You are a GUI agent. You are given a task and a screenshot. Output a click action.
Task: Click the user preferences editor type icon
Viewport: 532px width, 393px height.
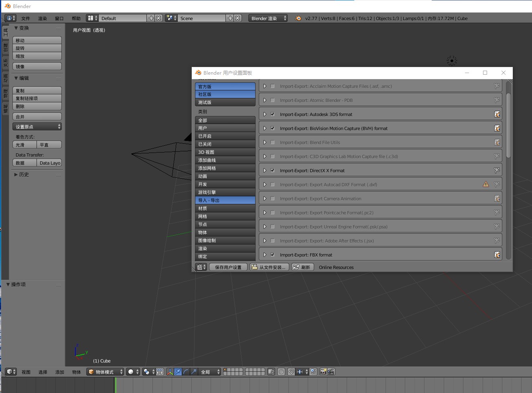pyautogui.click(x=201, y=267)
